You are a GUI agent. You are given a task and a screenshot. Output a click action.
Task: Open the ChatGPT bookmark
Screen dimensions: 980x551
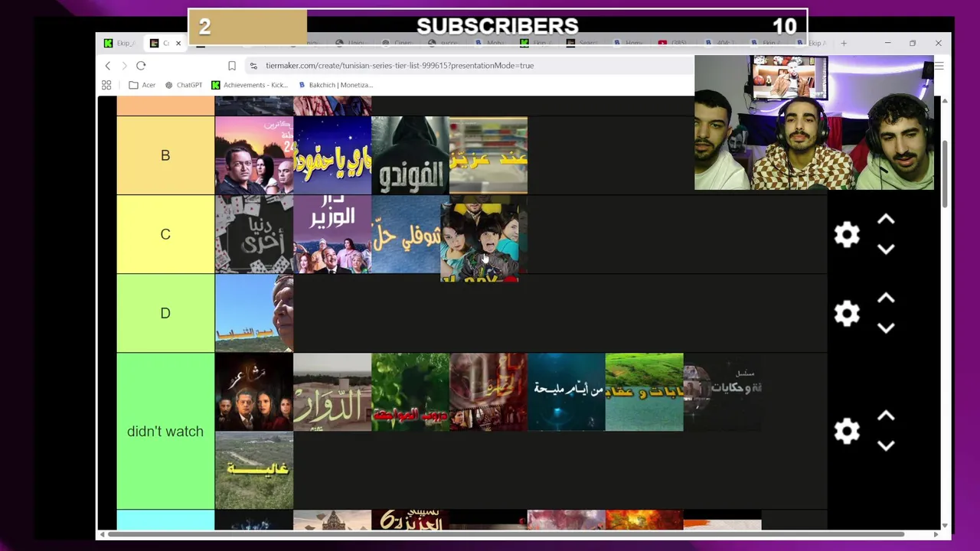[x=184, y=85]
